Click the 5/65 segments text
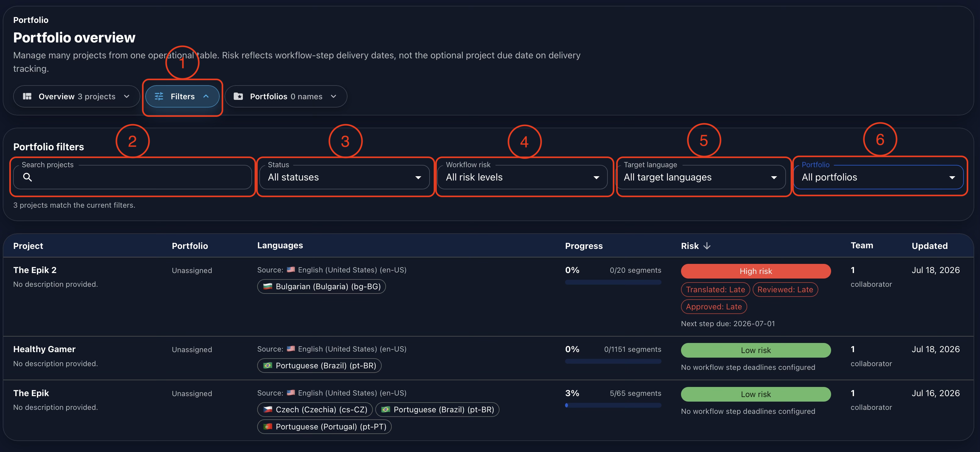Image resolution: width=980 pixels, height=452 pixels. click(x=635, y=393)
